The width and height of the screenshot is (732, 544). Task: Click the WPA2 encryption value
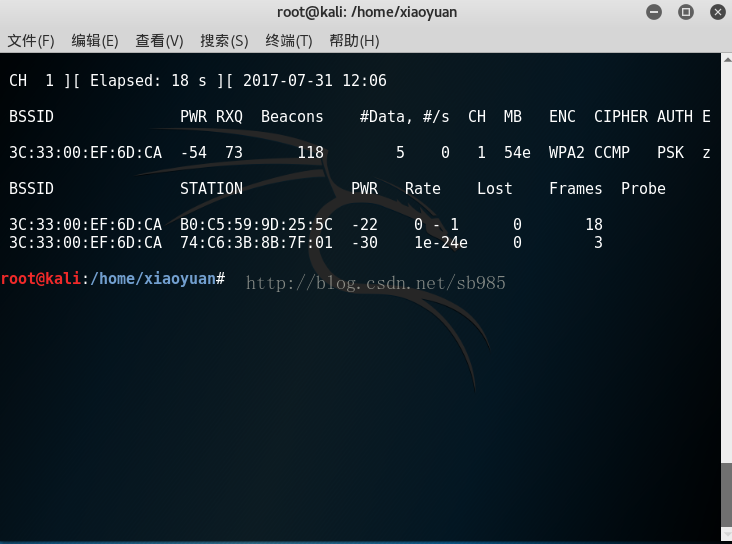click(x=567, y=152)
